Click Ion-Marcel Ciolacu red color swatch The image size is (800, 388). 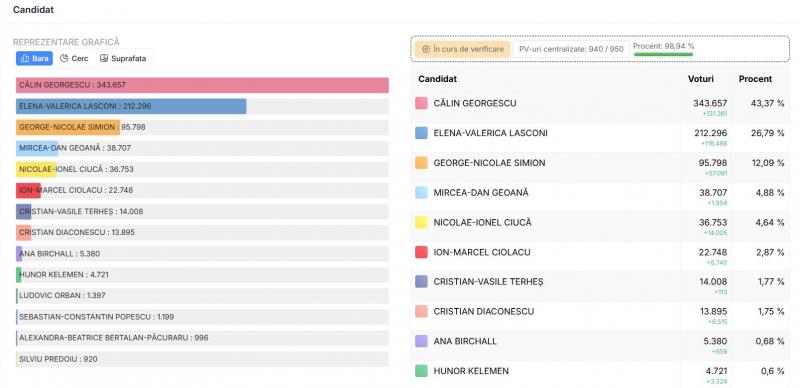coord(421,252)
